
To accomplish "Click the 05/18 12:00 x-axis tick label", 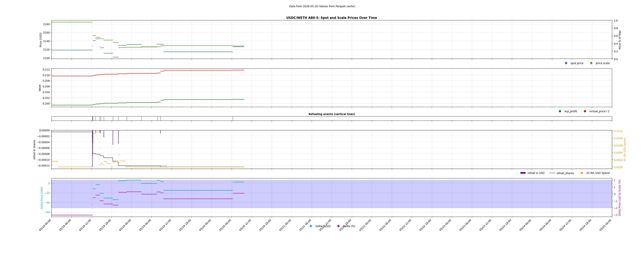I will (85, 225).
